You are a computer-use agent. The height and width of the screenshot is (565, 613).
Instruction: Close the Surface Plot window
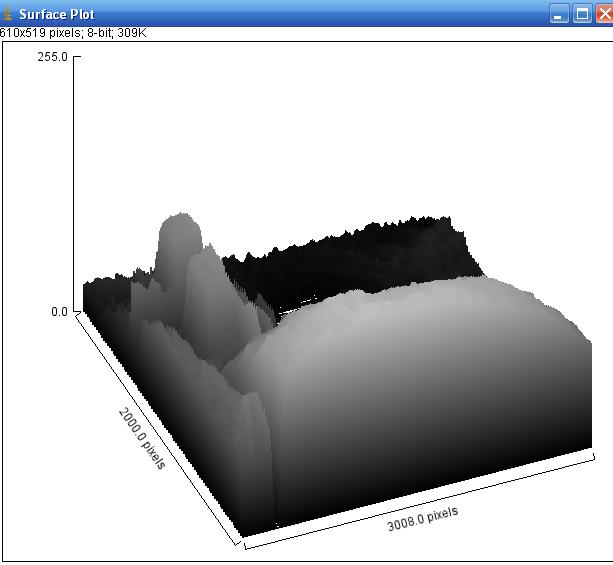pyautogui.click(x=603, y=14)
